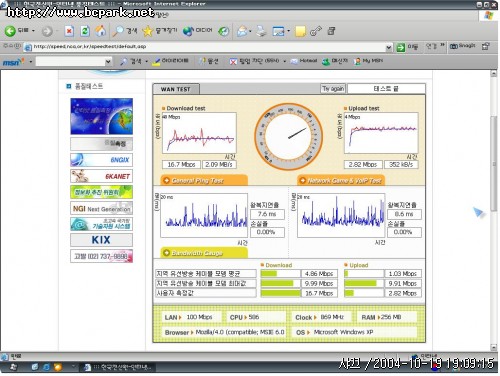
Task: Click the Try again button
Action: (x=333, y=89)
